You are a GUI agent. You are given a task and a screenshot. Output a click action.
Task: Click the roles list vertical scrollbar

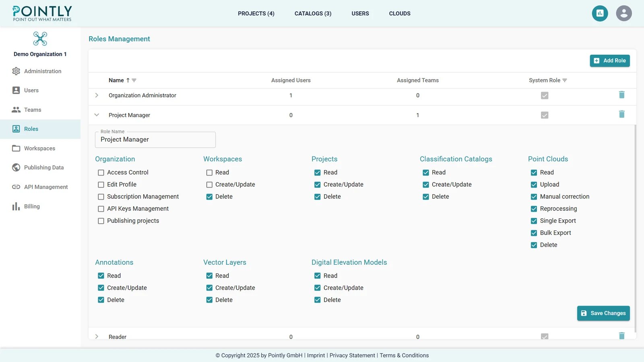click(x=635, y=228)
